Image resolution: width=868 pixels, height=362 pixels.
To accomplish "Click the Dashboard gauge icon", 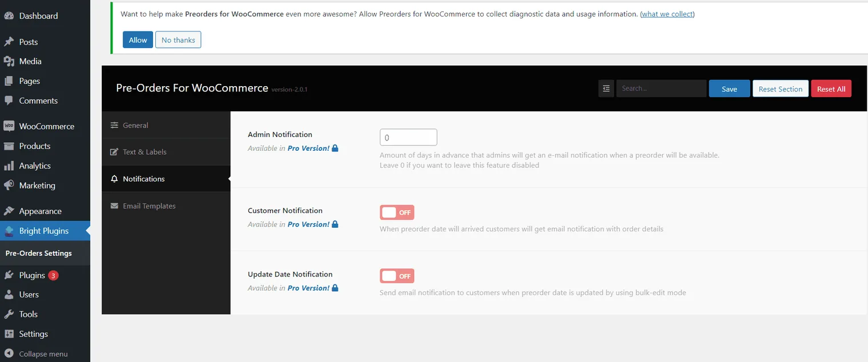I will point(9,16).
